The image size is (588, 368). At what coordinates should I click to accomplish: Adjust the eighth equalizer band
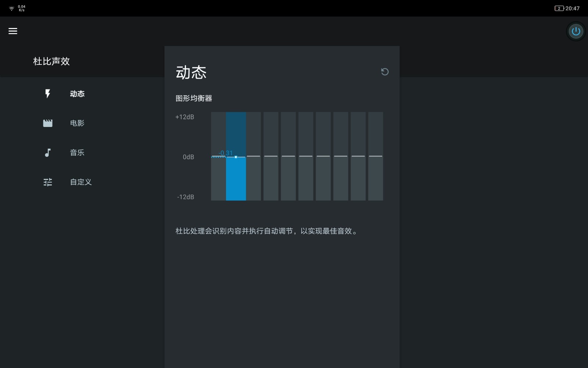pos(341,156)
